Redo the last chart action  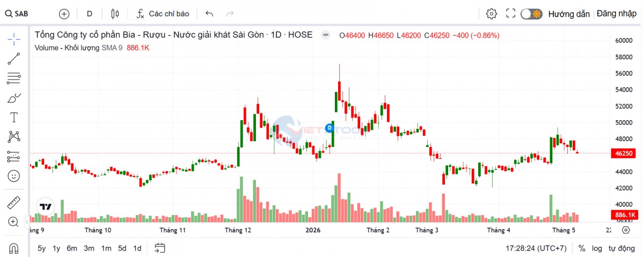230,13
